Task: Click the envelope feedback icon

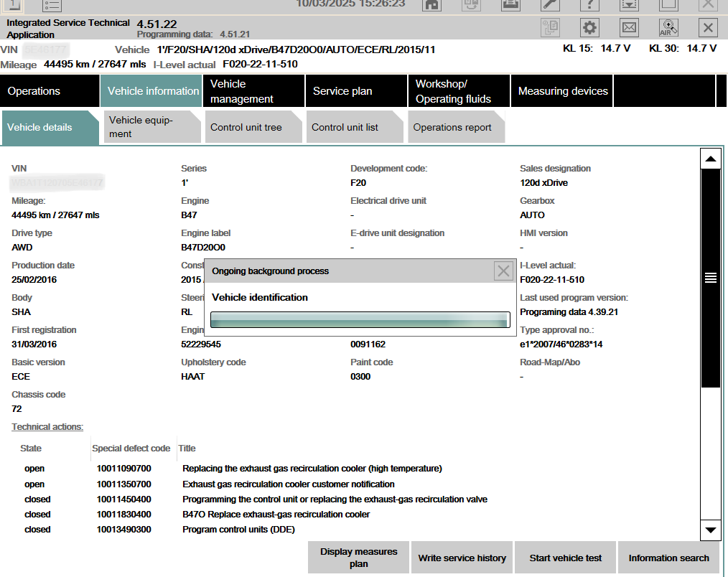Action: pyautogui.click(x=629, y=28)
